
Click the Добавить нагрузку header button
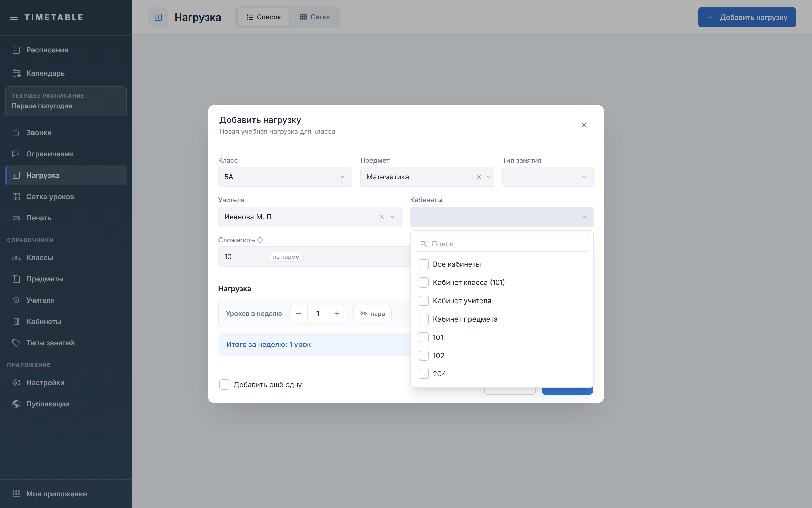coord(747,17)
